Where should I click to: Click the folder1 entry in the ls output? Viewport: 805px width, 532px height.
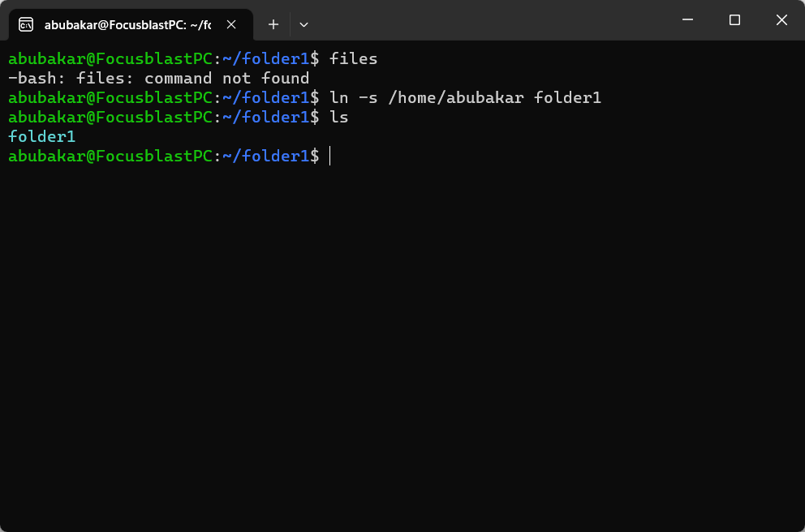(x=41, y=136)
